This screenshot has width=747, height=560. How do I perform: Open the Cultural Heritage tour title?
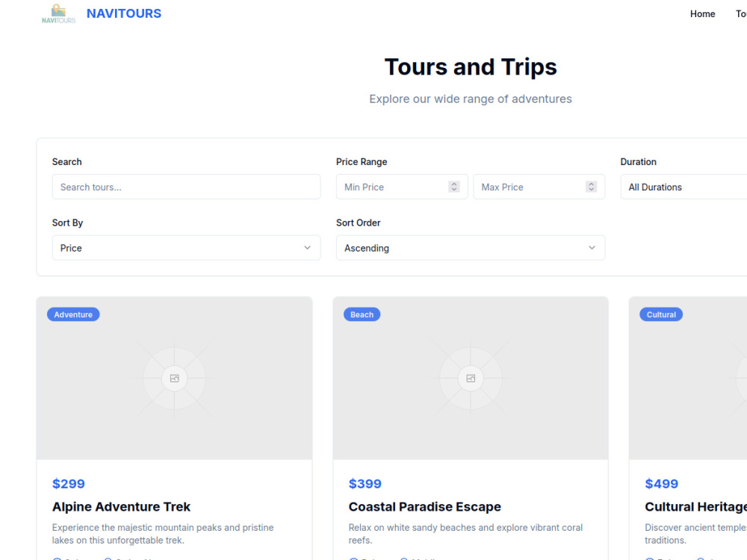(695, 507)
